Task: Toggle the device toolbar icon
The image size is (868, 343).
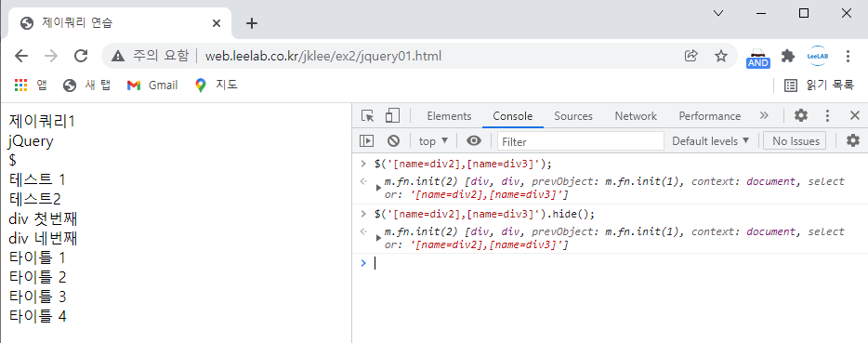Action: click(x=392, y=116)
